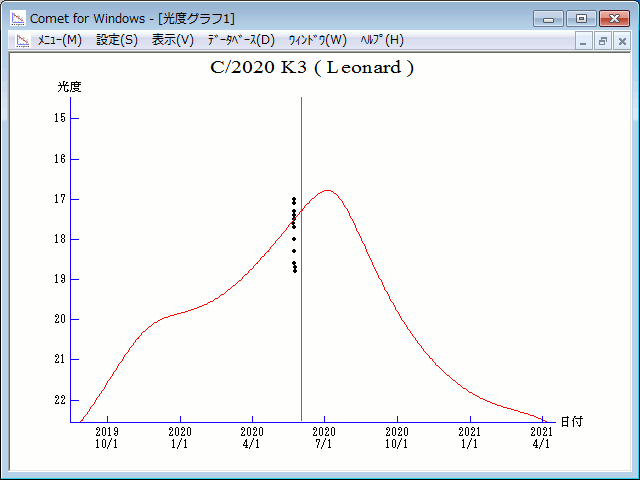640x480 pixels.
Task: Minimize the inner graph child window
Action: 584,41
